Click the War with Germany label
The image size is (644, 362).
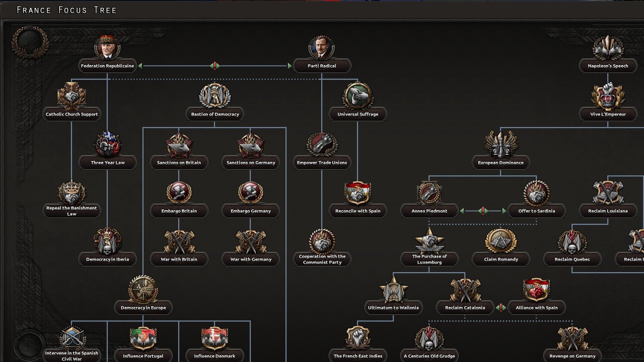pos(251,259)
